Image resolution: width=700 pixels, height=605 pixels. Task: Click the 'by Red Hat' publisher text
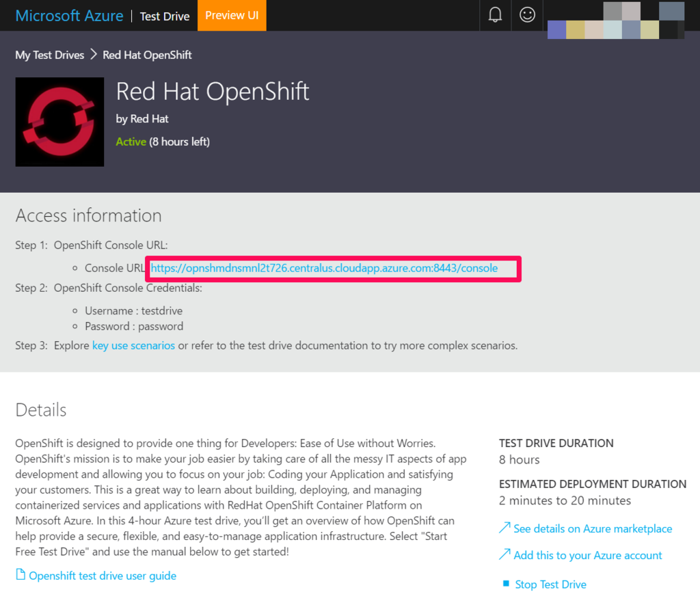(142, 119)
